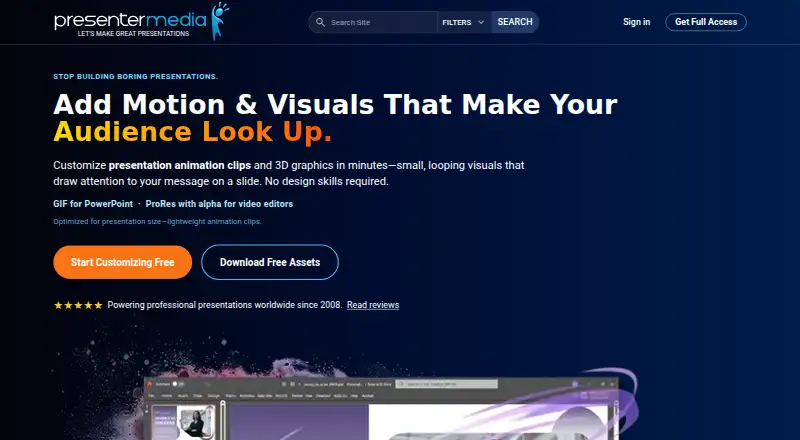Click the SEARCH button
Viewport: 800px width, 440px height.
point(515,22)
